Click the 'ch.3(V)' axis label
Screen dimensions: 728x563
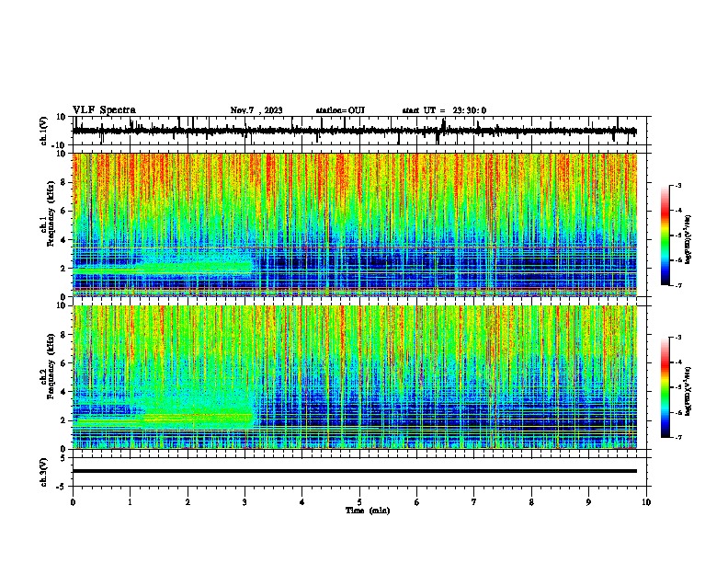pos(44,473)
